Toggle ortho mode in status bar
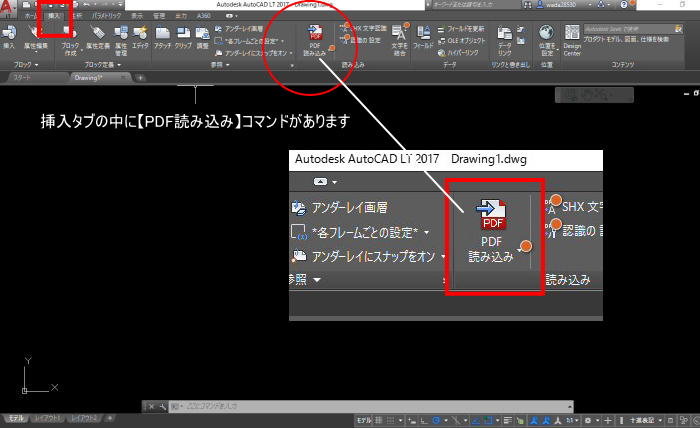700x428 pixels. tap(424, 420)
